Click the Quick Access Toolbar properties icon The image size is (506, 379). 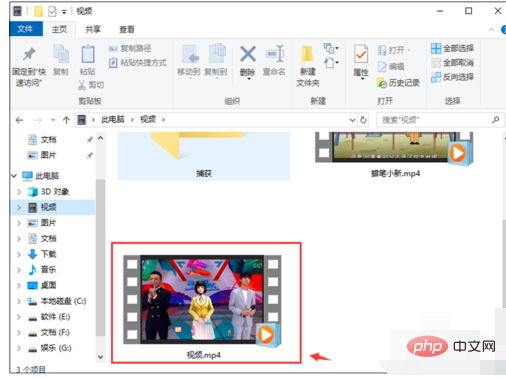(52, 12)
